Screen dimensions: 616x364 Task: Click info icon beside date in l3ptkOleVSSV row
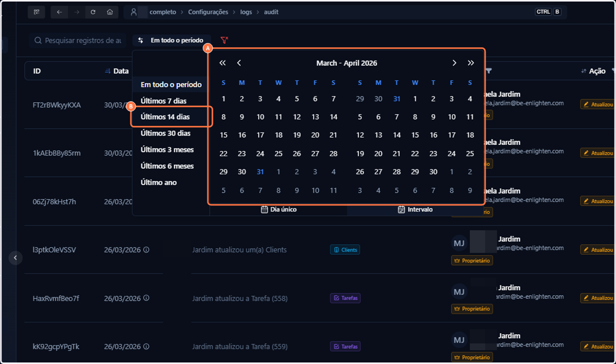point(146,250)
